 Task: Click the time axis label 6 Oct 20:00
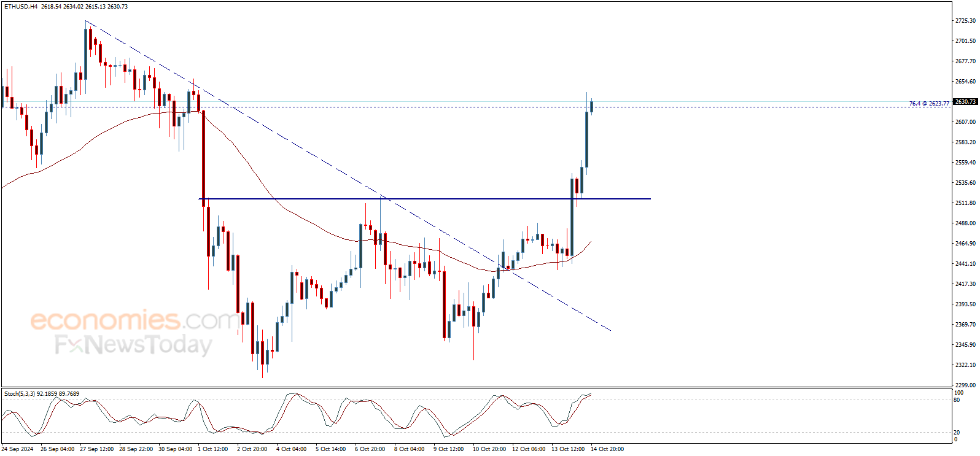pyautogui.click(x=370, y=449)
